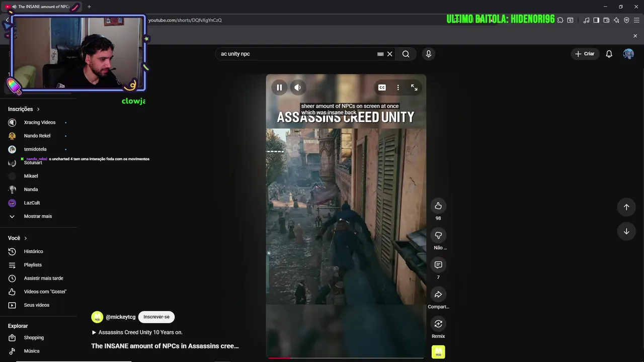
Task: Open the browser hamburger main menu
Action: pyautogui.click(x=636, y=20)
